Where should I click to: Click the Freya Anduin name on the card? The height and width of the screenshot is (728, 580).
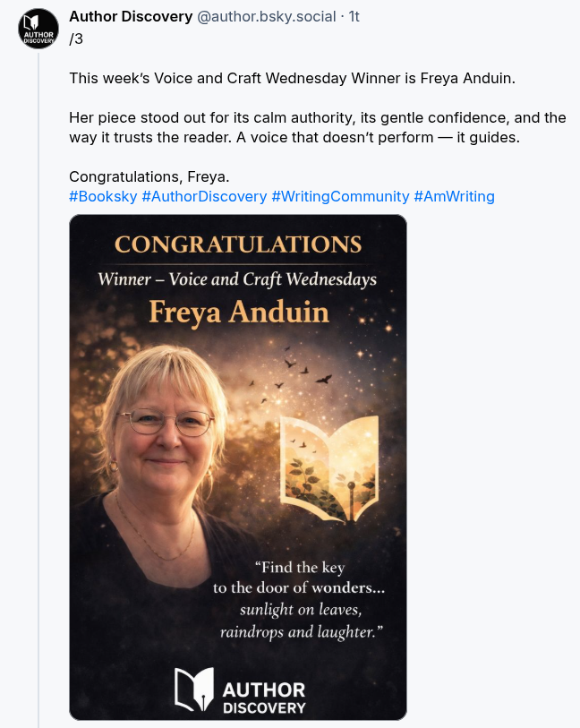click(x=238, y=312)
